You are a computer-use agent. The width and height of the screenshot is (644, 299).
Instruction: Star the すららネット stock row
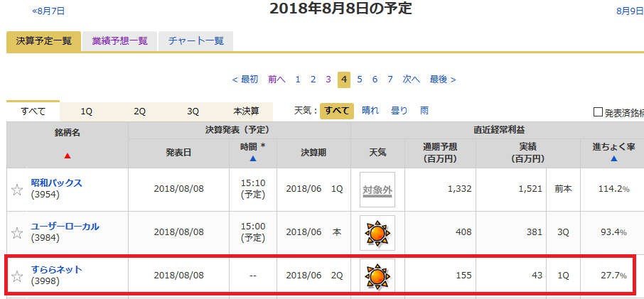[x=17, y=276]
